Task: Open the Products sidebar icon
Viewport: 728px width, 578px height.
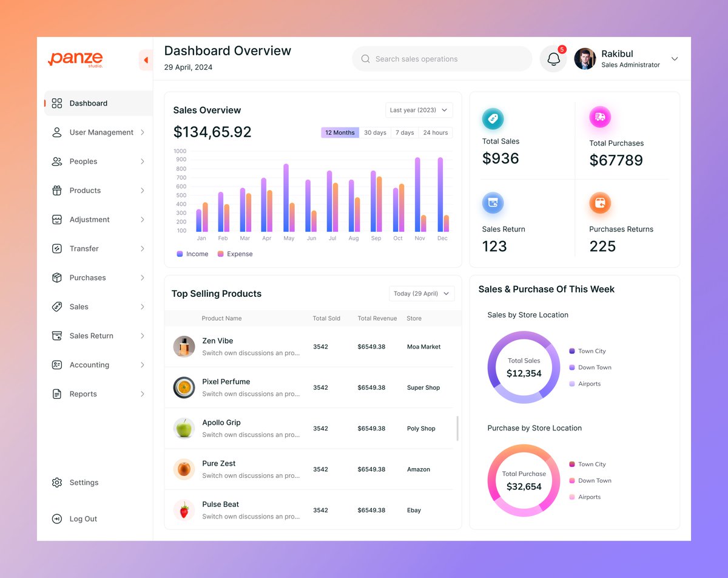Action: click(x=57, y=190)
